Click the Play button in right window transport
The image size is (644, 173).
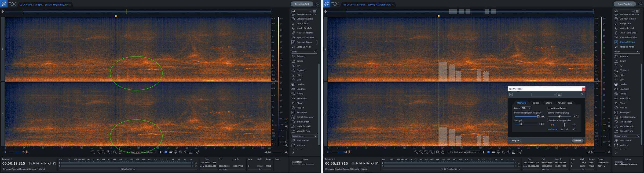tap(364, 163)
